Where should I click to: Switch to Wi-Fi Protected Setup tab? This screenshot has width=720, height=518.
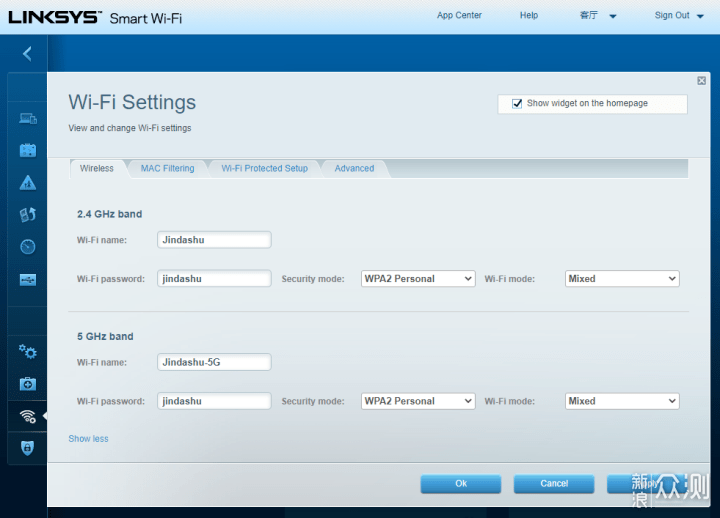(264, 169)
